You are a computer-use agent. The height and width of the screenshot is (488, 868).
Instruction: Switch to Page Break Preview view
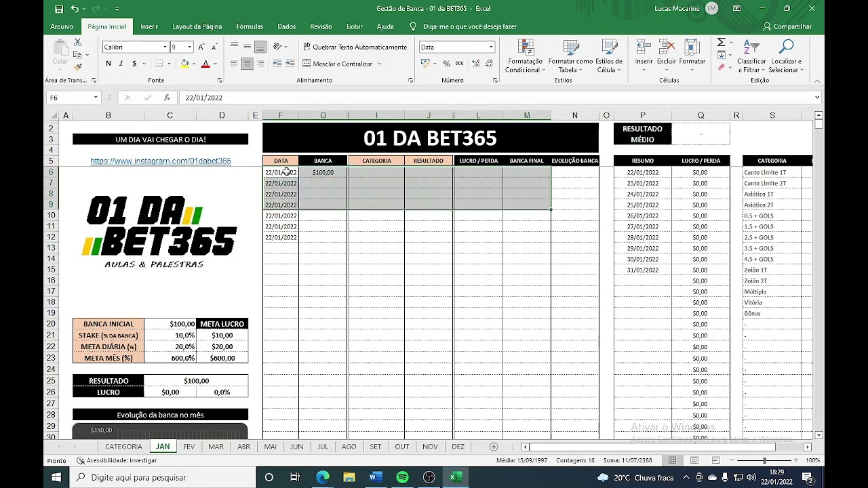pos(716,460)
